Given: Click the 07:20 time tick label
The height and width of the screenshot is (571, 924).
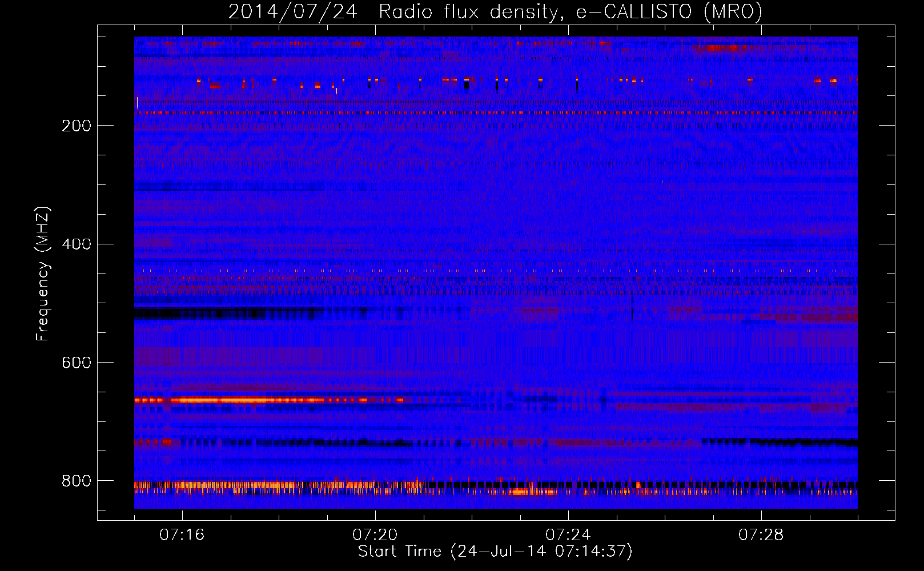Looking at the screenshot, I should [x=375, y=534].
